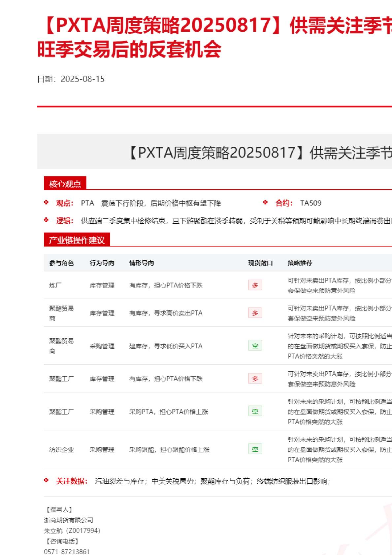Viewport: 392px width, 555px height.
Task: Select the 产业链操作建议 section tab
Action: pos(77,240)
